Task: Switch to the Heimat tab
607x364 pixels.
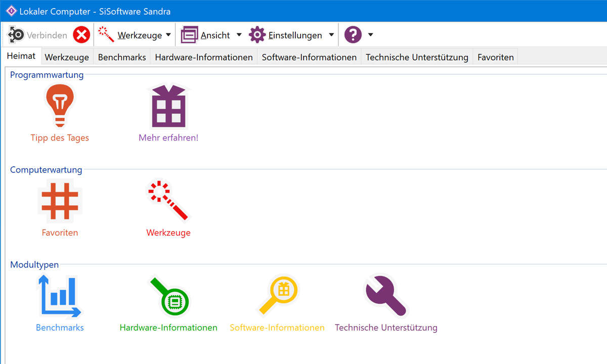Action: (21, 56)
